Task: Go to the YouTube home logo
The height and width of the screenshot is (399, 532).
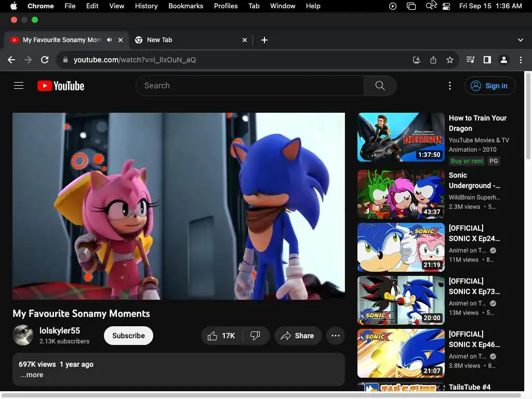Action: [x=61, y=86]
